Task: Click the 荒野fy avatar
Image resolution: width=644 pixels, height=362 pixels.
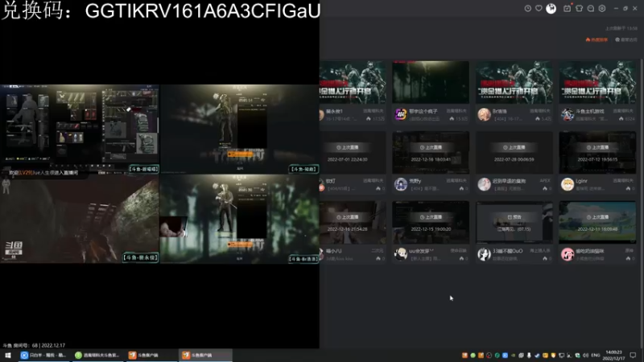Action: click(x=400, y=184)
